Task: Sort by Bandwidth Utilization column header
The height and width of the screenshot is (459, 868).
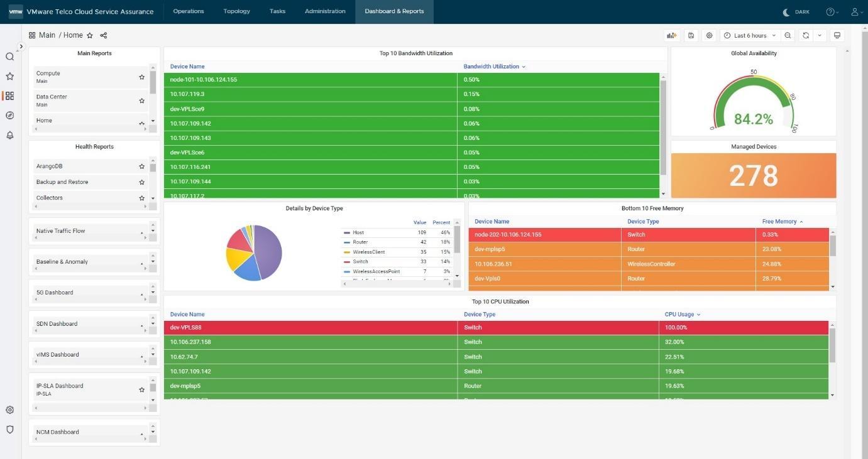Action: pyautogui.click(x=494, y=67)
